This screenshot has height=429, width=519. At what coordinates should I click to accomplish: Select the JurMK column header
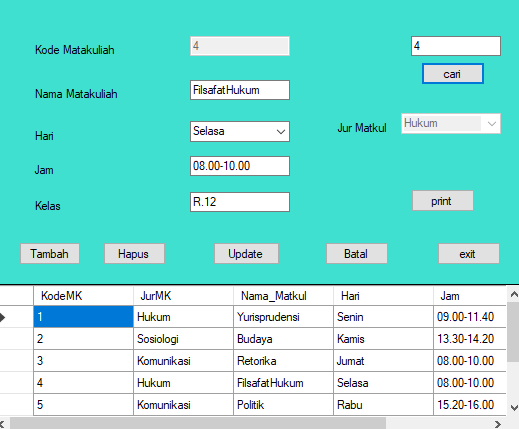(183, 296)
